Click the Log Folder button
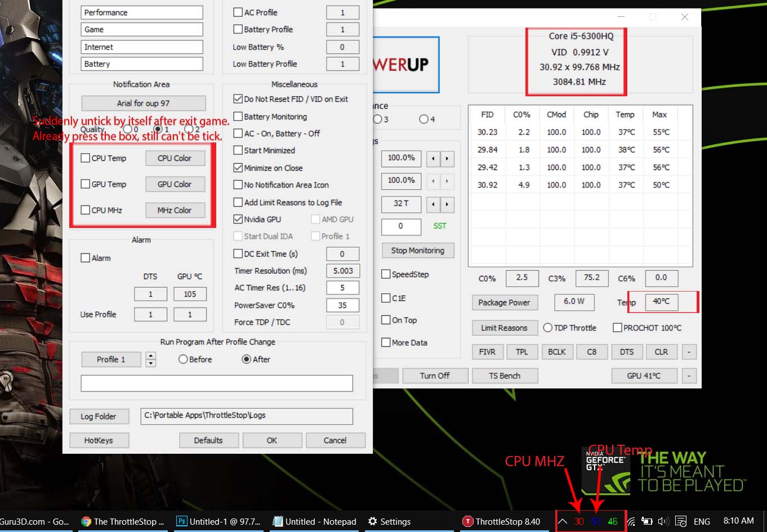767x532 pixels. tap(99, 417)
